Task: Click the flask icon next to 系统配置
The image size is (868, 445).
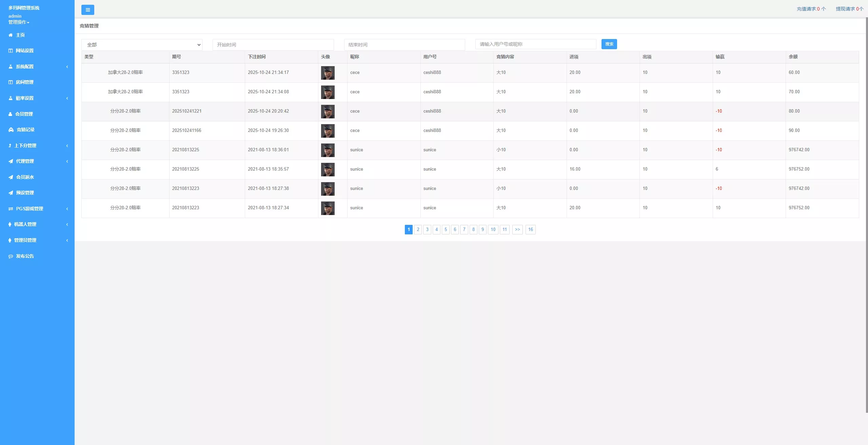Action: click(11, 66)
